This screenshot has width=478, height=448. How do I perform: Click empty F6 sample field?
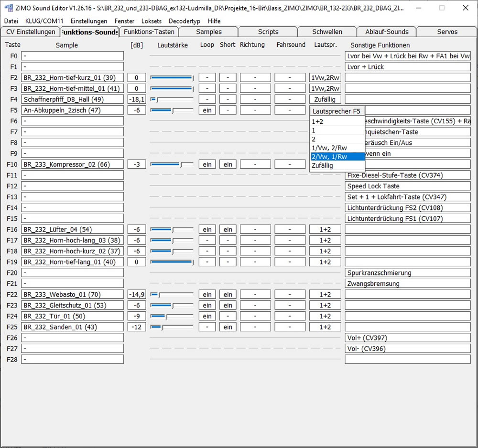73,121
